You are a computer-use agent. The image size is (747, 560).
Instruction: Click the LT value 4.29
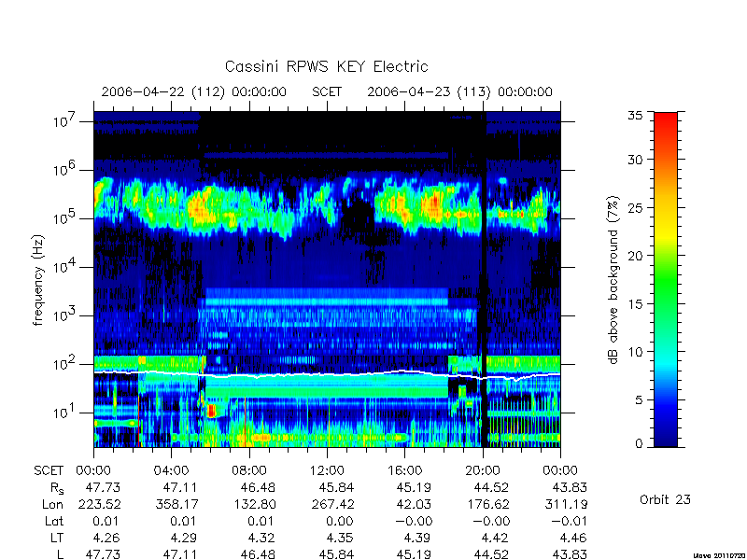(x=184, y=539)
